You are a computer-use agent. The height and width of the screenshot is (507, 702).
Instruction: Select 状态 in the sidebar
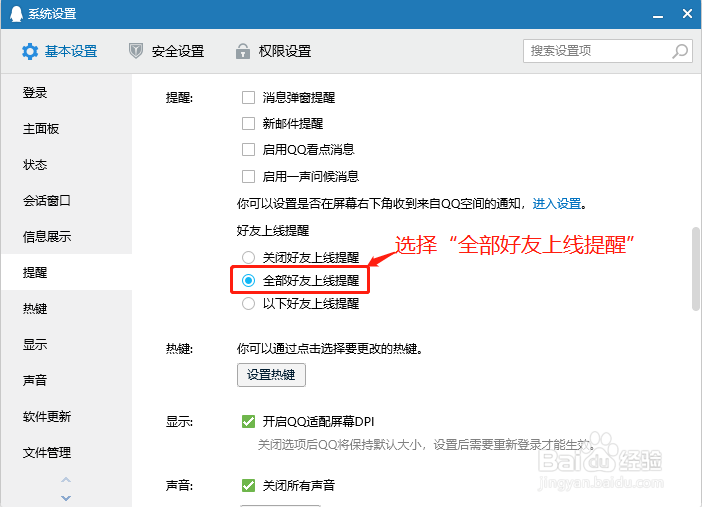click(x=66, y=164)
